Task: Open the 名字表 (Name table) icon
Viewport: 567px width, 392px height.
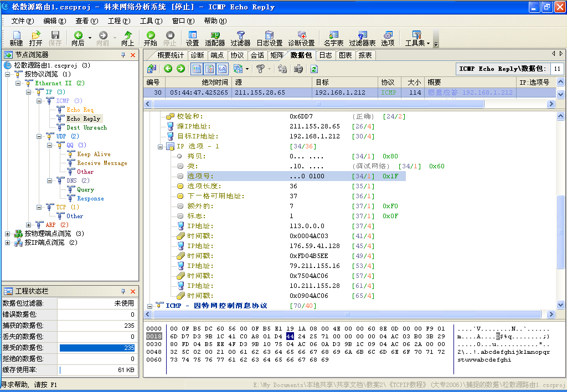Action: [x=333, y=38]
